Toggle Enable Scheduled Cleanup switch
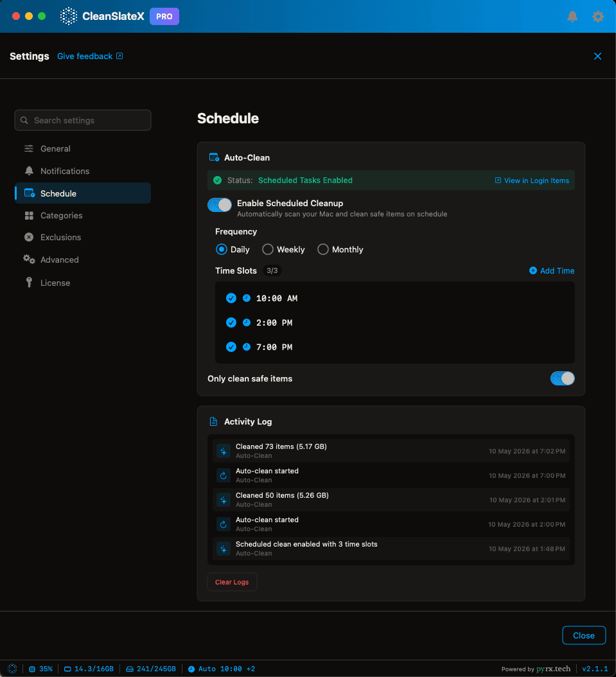This screenshot has width=616, height=677. [220, 205]
